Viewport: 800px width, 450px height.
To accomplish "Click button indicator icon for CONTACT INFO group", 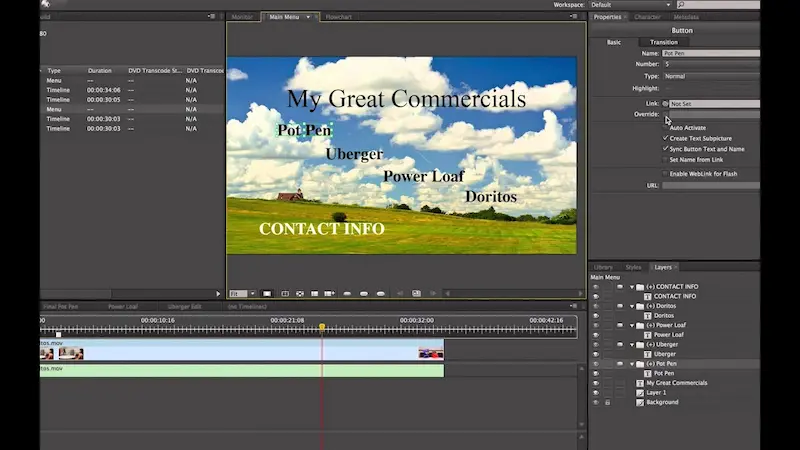I will [620, 287].
